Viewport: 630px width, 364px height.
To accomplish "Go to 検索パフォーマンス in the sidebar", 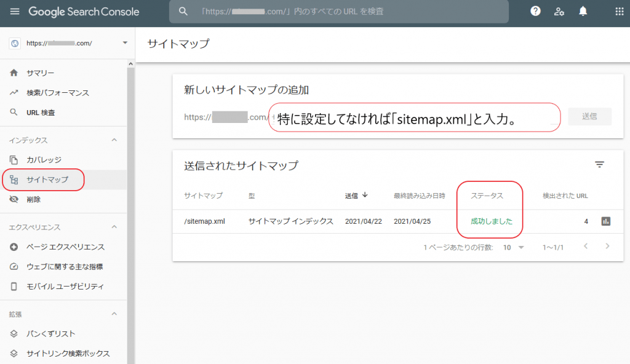I will click(x=57, y=93).
